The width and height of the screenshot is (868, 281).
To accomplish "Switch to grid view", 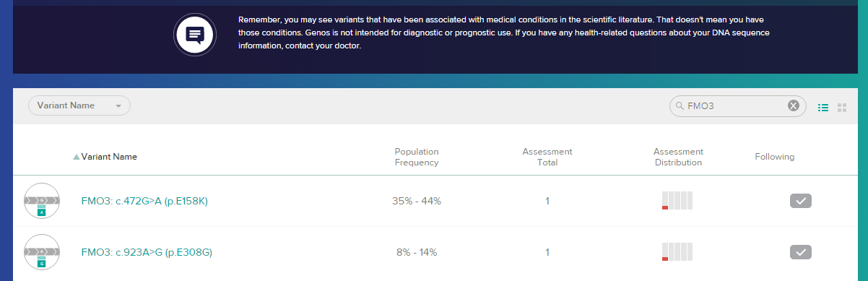I will click(x=842, y=108).
